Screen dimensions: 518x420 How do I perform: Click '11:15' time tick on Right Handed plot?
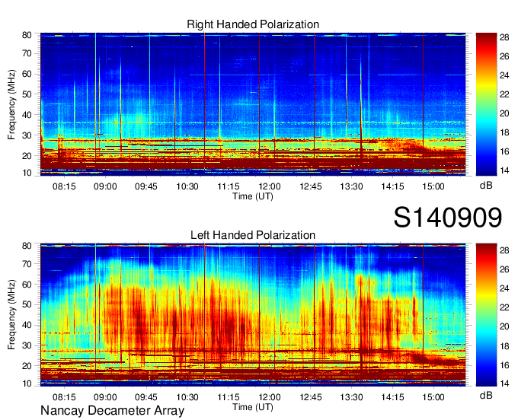coord(229,186)
